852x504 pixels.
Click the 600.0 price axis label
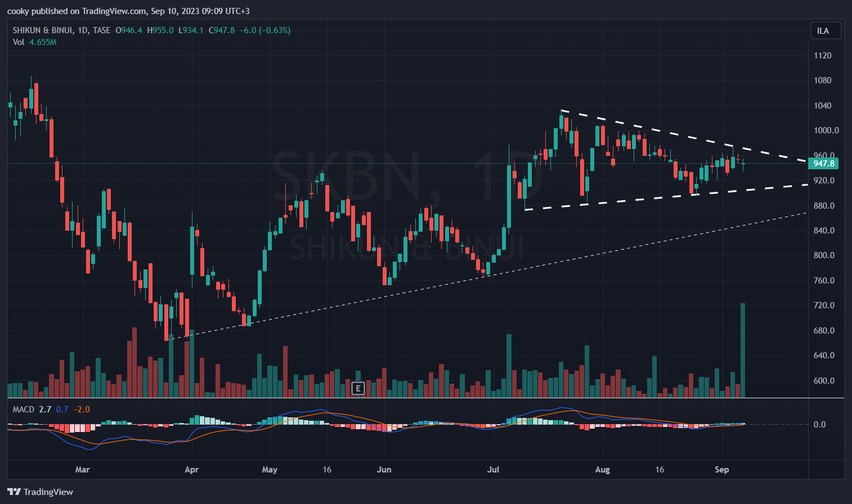pos(824,381)
